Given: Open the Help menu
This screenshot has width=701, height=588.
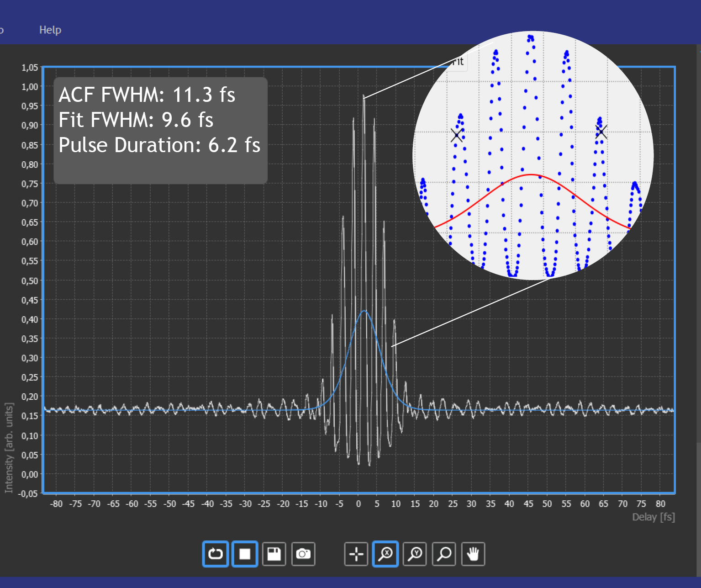Looking at the screenshot, I should tap(50, 30).
